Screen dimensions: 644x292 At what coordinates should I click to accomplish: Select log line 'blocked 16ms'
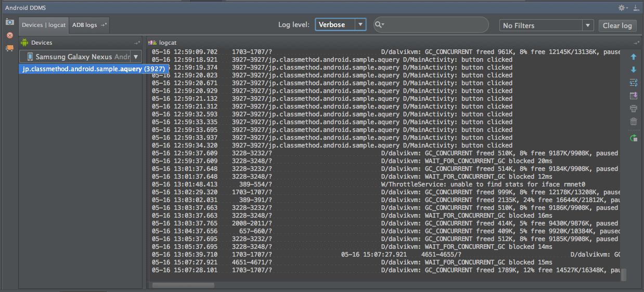pos(352,216)
